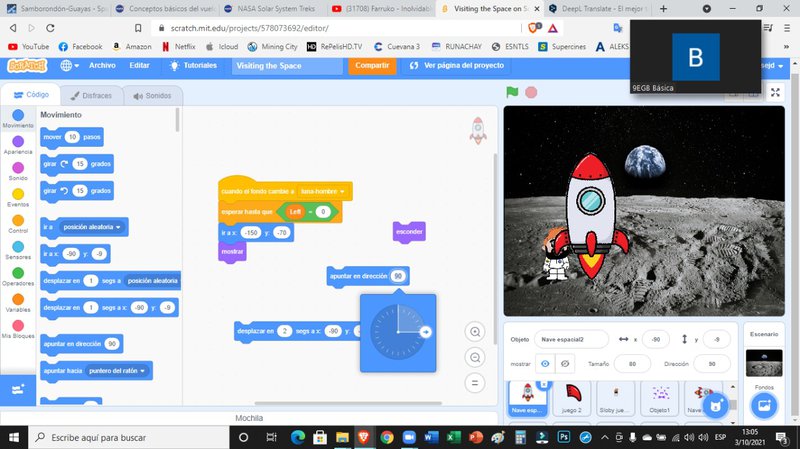800x449 pixels.
Task: Click the green flag to run project
Action: pos(512,92)
